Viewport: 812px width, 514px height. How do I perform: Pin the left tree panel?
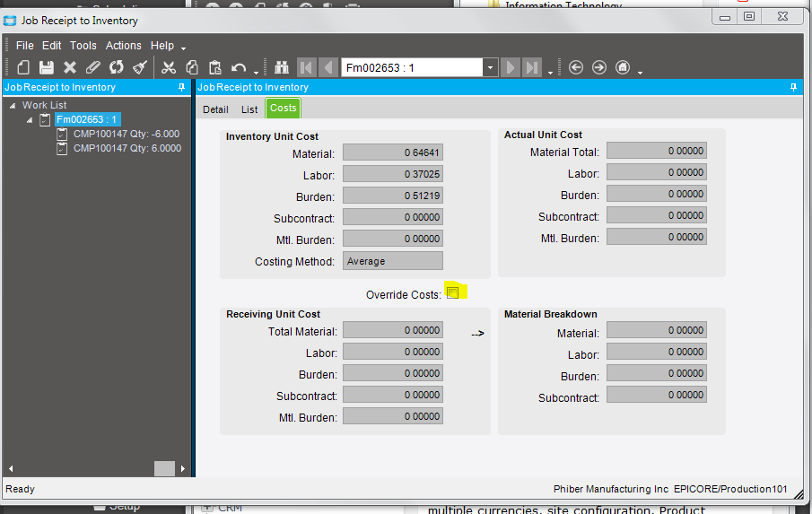[182, 88]
